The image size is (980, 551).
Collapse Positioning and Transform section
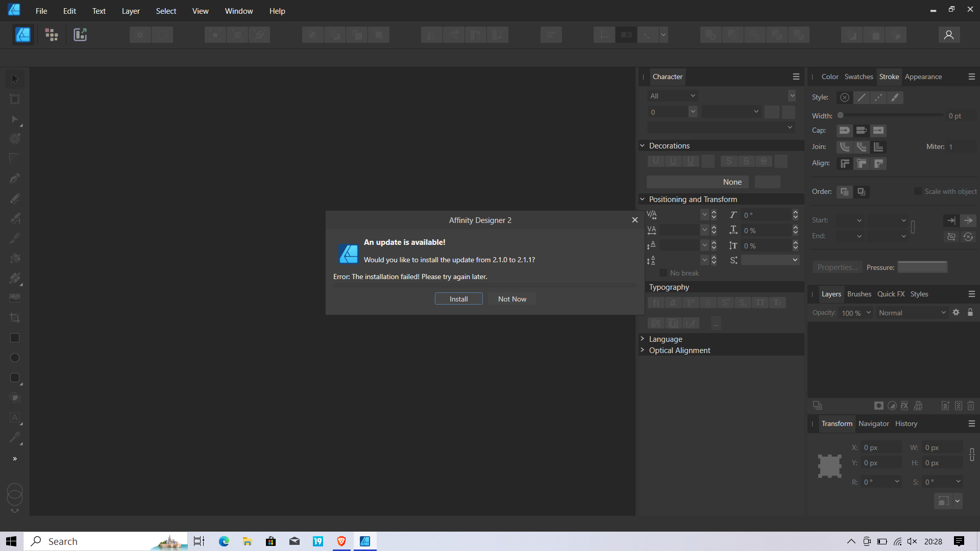pos(643,199)
